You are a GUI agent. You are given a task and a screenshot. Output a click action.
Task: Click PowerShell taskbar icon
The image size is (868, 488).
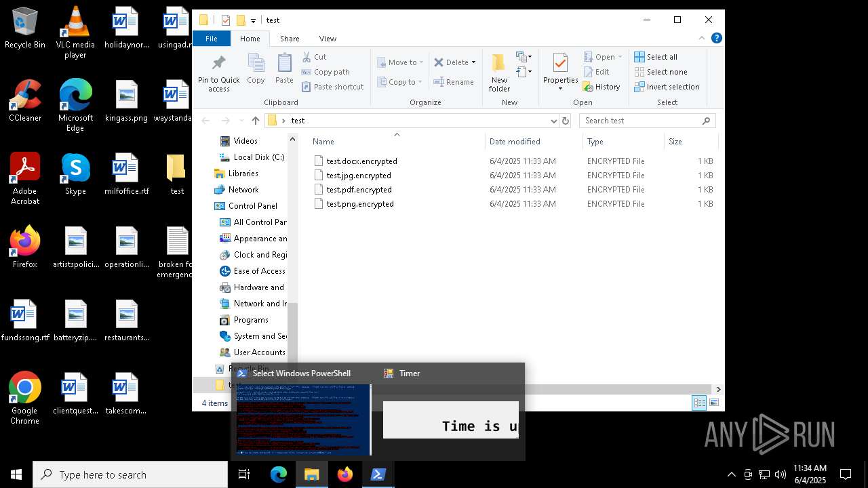pyautogui.click(x=378, y=475)
